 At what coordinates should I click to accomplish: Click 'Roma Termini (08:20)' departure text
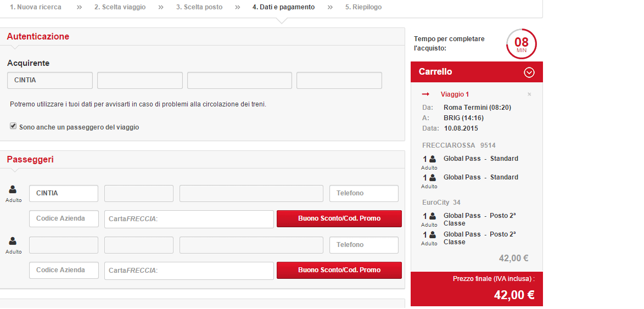[x=477, y=108]
